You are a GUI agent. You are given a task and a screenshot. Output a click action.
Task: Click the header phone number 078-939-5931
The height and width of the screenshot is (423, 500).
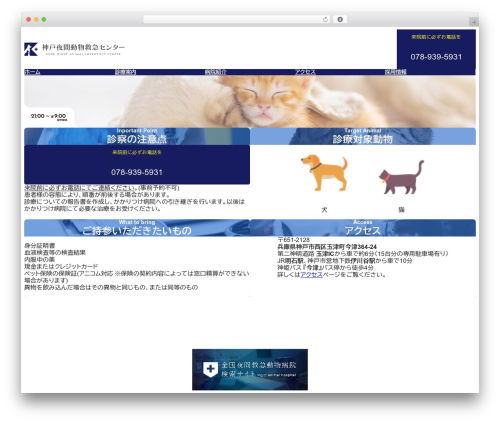point(436,57)
